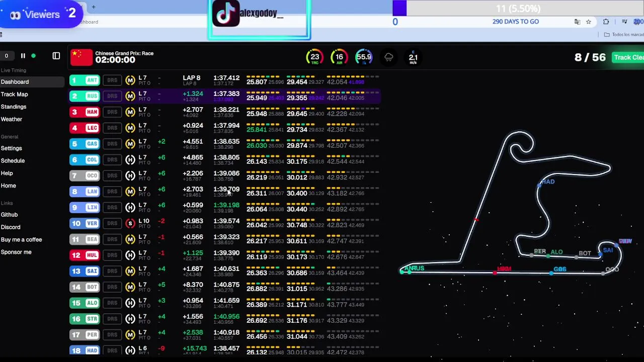The image size is (644, 362).
Task: Bookmark this page with the star icon
Action: [588, 22]
